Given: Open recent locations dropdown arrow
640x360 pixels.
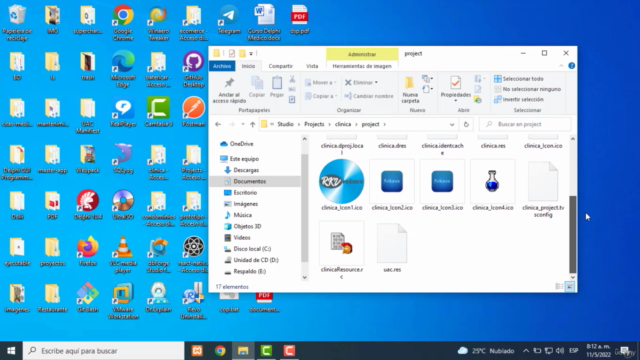Looking at the screenshot, I should (242, 124).
